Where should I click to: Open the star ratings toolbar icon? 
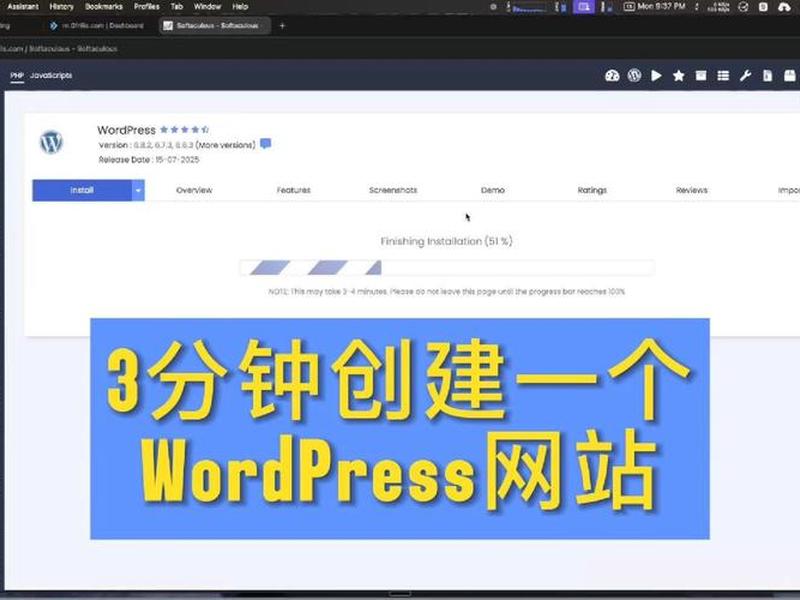(x=679, y=76)
